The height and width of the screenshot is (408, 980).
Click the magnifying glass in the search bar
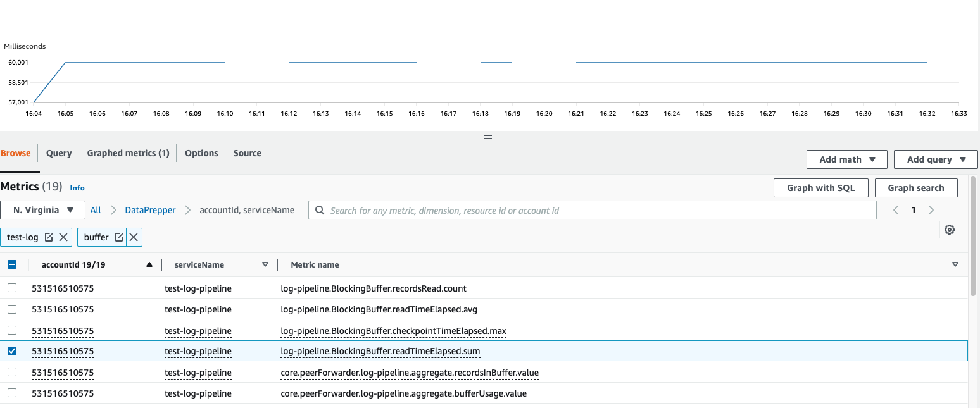point(320,209)
